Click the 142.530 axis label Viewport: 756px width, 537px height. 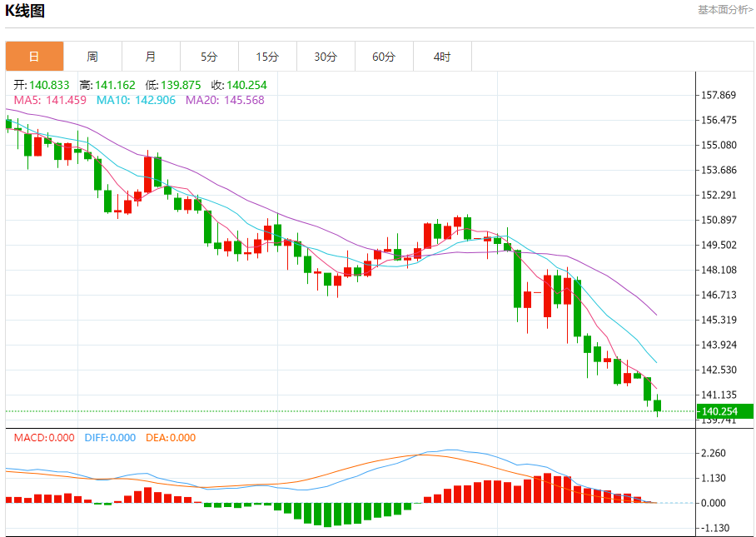tap(719, 370)
